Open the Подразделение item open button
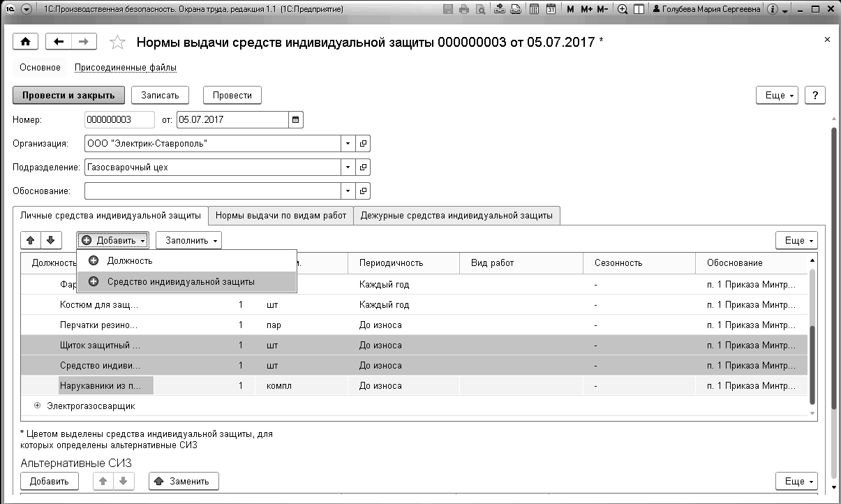Image resolution: width=841 pixels, height=504 pixels. pos(363,167)
